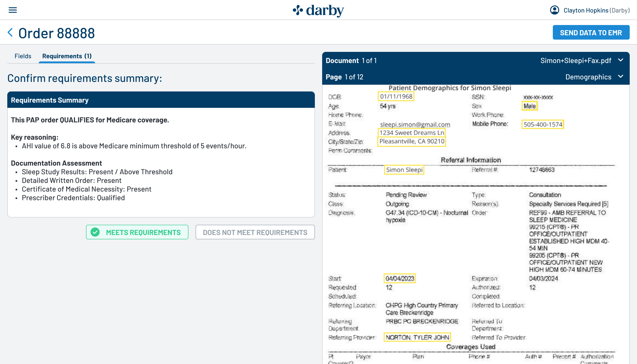Click the expiration date 04/03/2024
Viewport: 637px width, 364px height.
[x=543, y=278]
